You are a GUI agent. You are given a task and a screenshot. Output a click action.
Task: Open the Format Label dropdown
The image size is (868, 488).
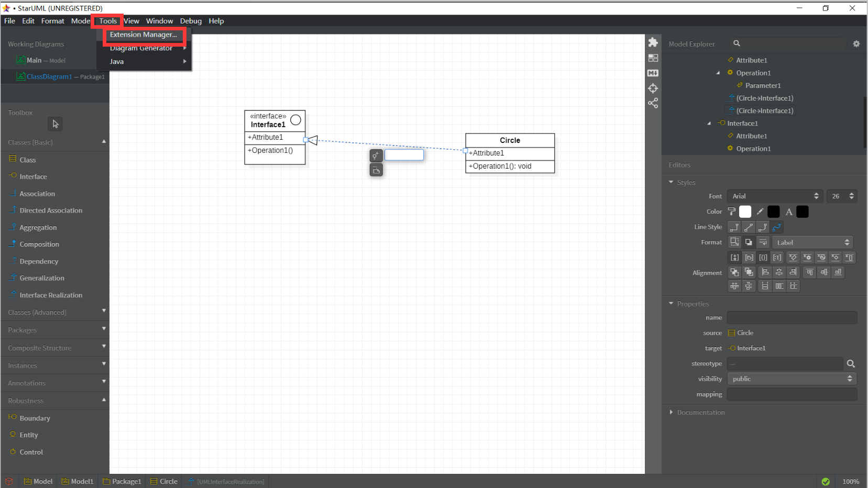point(812,242)
